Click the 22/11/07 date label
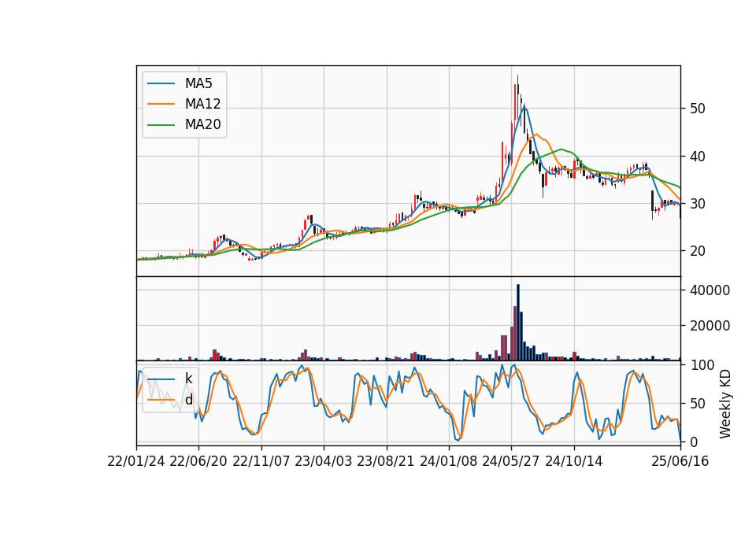The height and width of the screenshot is (543, 756). point(261,461)
